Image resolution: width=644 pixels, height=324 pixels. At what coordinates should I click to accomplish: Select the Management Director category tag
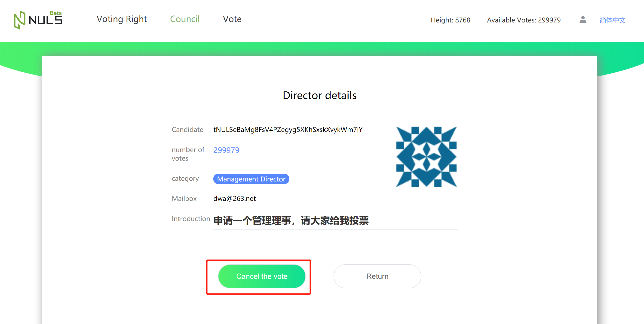pos(251,179)
